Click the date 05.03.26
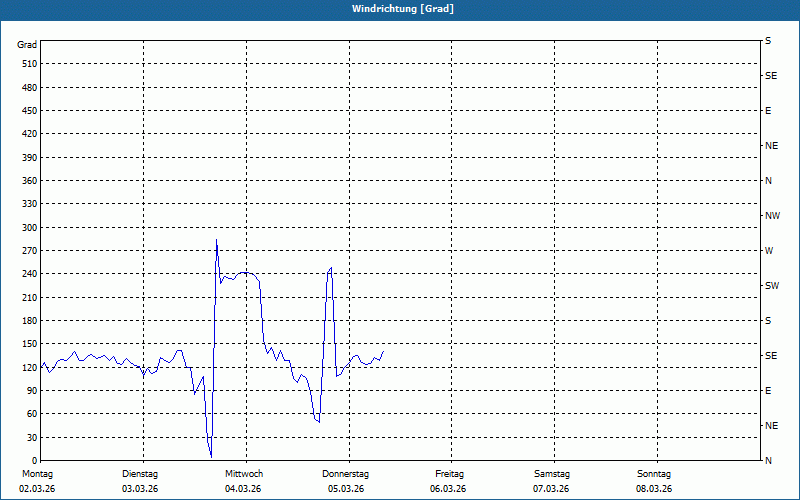Screen dimensions: 800x500 pyautogui.click(x=346, y=489)
